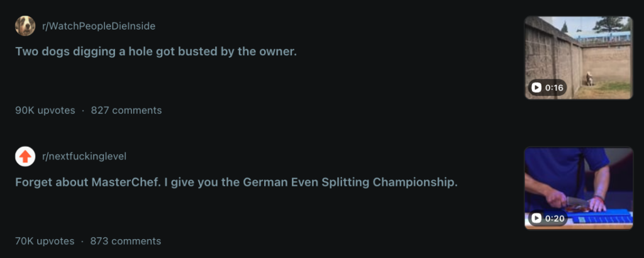
Task: Go to the r/nextfuckinglevel subreddit link
Action: point(84,156)
